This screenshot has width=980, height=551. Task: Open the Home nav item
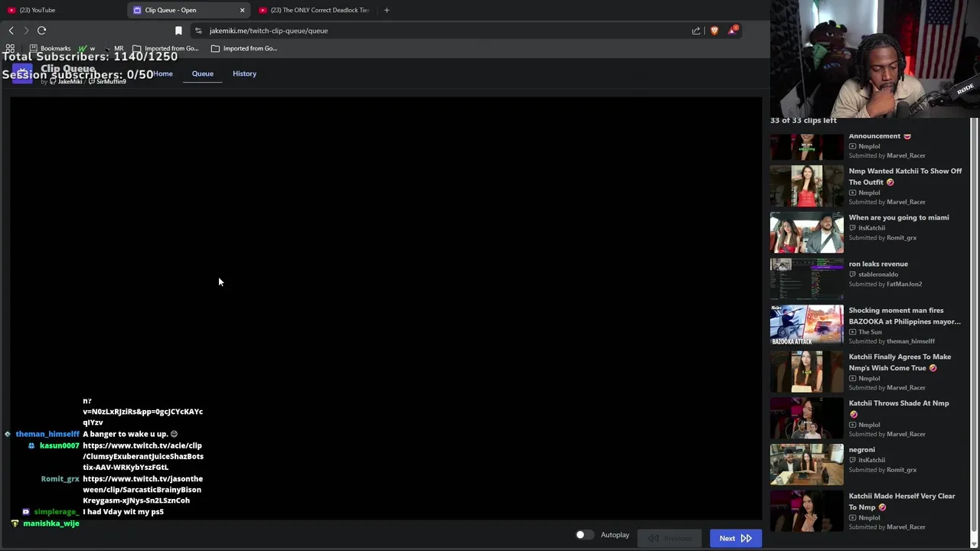[163, 73]
